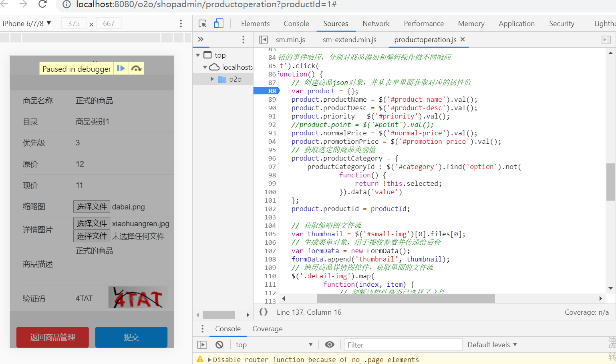Screen dimensions: 616x364
Task: Resume script execution in Paused in debugger overlay
Action: point(121,68)
